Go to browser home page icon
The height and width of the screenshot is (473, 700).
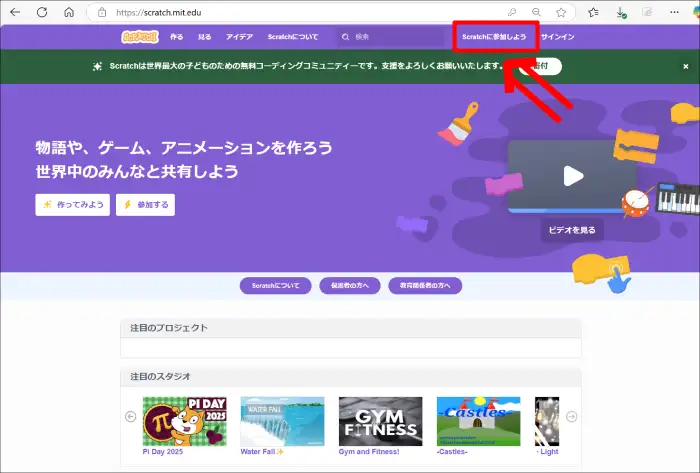click(69, 12)
